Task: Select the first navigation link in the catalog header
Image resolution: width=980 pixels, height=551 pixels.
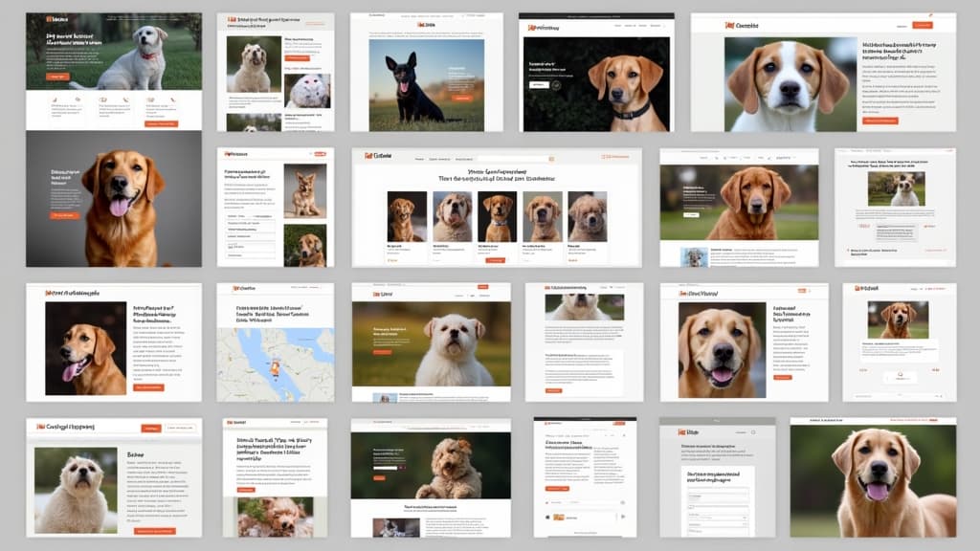Action: pyautogui.click(x=419, y=157)
